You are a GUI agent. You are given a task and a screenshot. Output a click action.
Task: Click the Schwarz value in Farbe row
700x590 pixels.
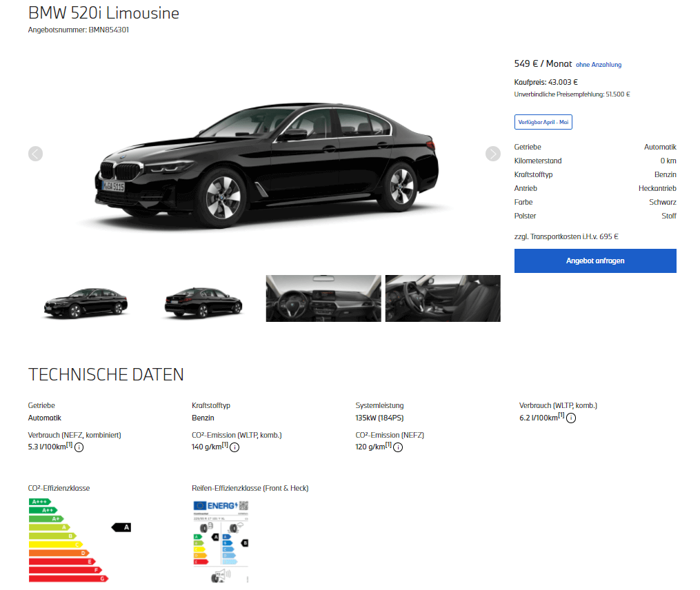click(663, 202)
